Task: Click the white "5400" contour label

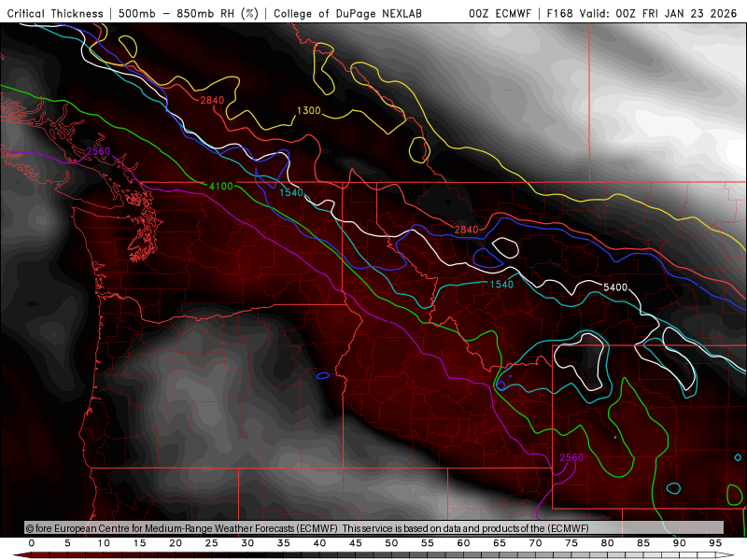Action: pos(615,287)
